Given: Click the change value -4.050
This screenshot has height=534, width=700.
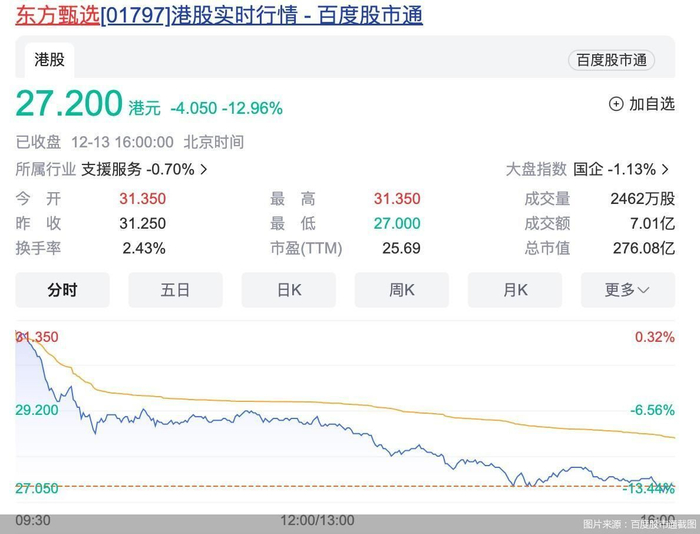Looking at the screenshot, I should point(194,108).
